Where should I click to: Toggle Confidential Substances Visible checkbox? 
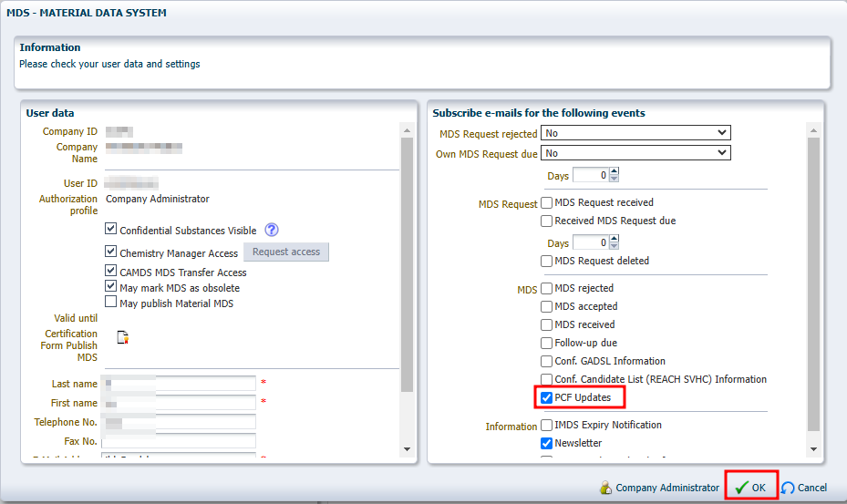(110, 229)
